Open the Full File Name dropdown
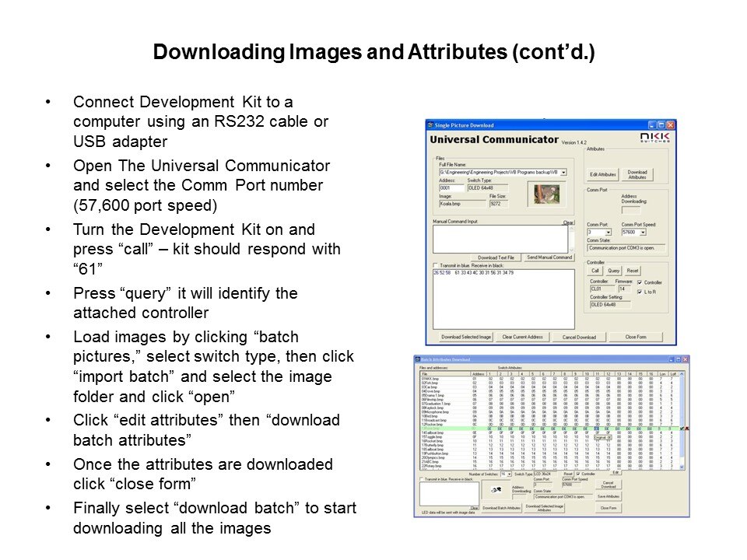 563,172
